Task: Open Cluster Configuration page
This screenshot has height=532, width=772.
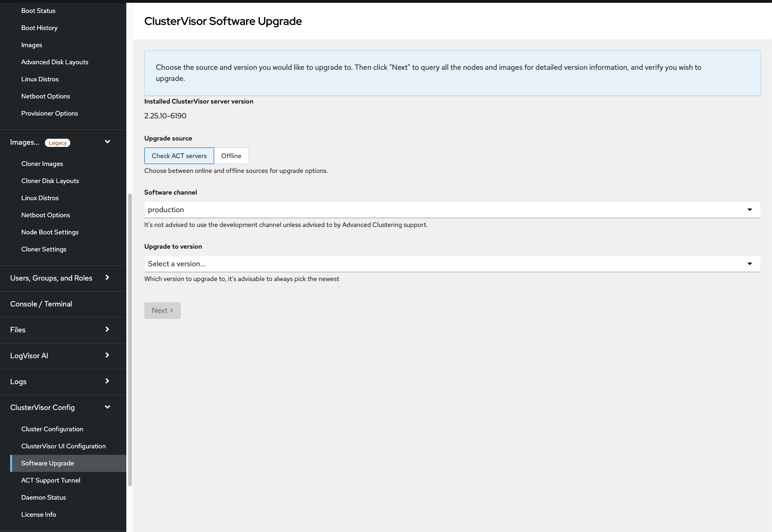Action: (x=52, y=429)
